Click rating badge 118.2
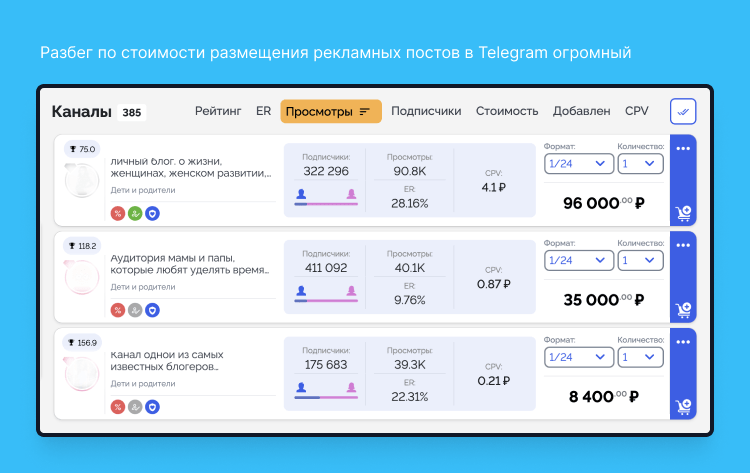Viewport: 750px width, 473px height. (82, 246)
